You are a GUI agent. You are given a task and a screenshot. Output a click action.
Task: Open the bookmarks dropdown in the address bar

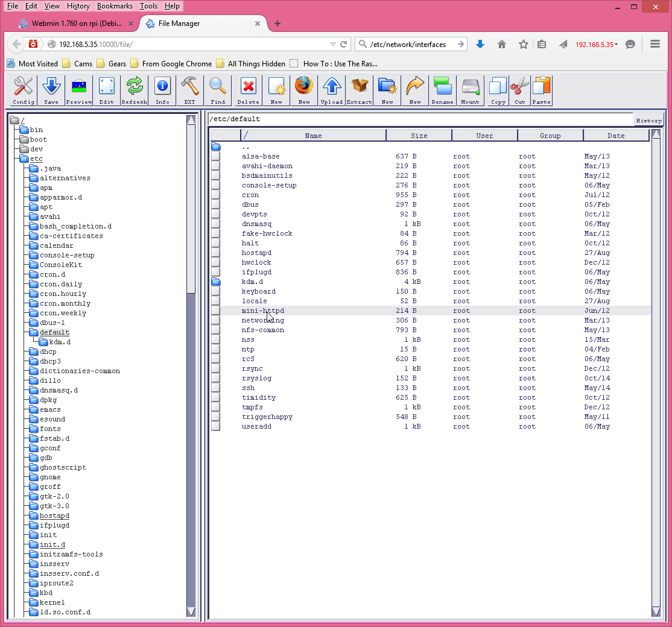tap(334, 44)
